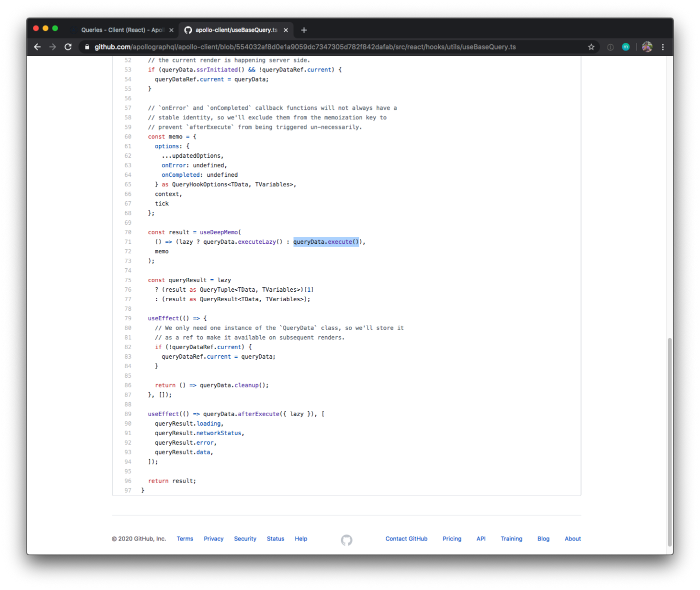Open the Pricing footer link
700x590 pixels.
point(452,539)
